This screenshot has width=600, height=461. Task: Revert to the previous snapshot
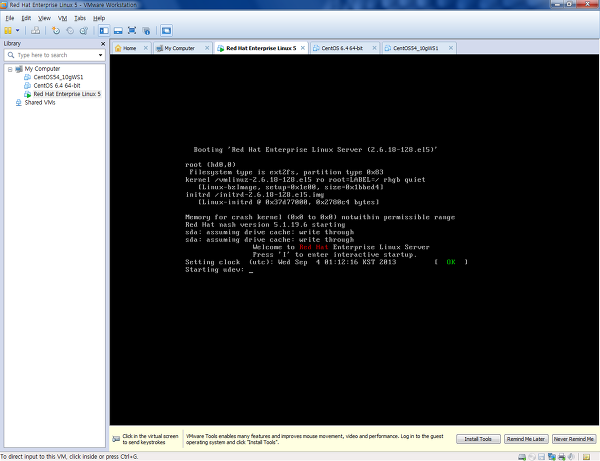click(70, 31)
